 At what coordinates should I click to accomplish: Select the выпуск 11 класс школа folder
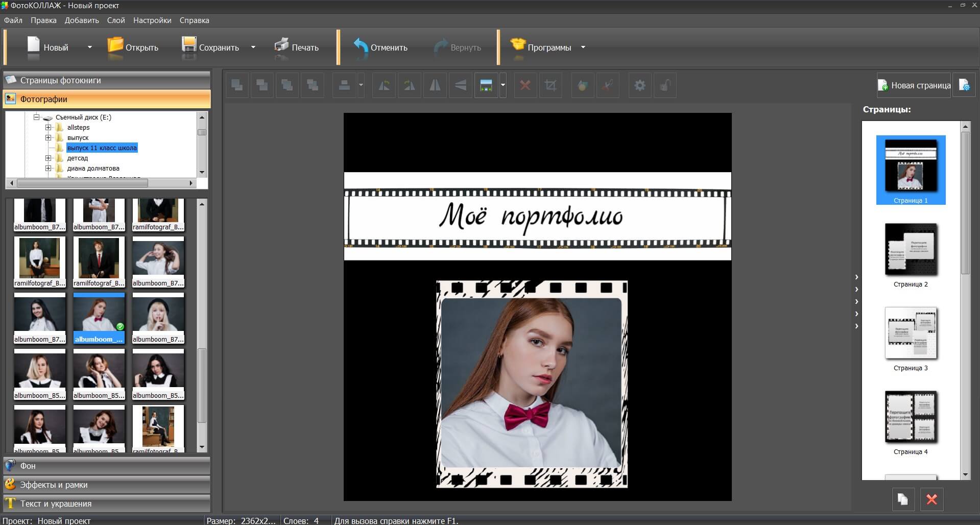point(102,148)
